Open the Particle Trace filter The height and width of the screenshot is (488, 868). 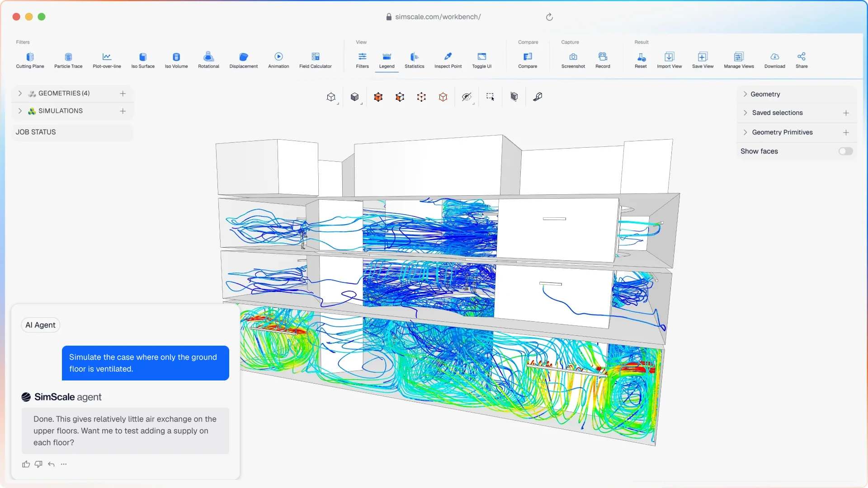(x=68, y=60)
